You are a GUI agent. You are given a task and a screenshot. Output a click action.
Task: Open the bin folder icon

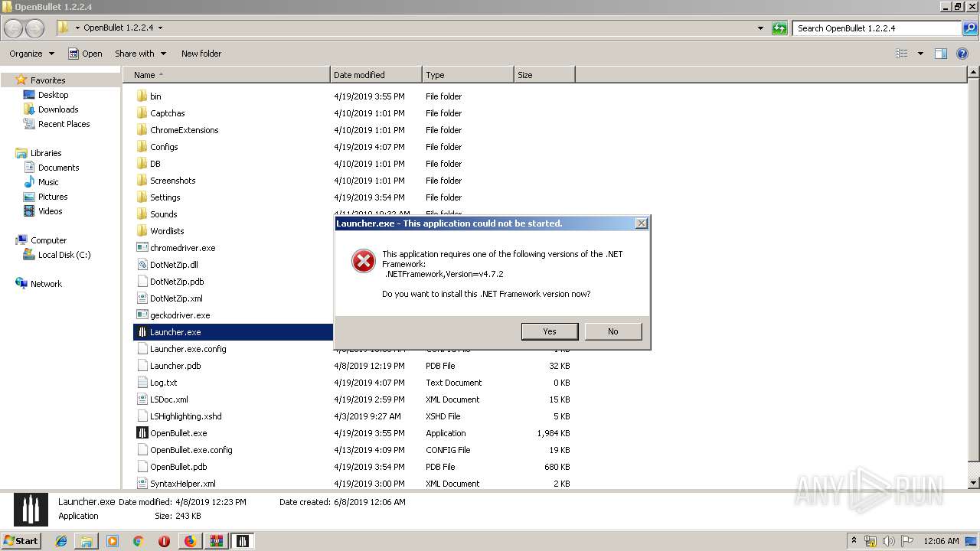(142, 96)
